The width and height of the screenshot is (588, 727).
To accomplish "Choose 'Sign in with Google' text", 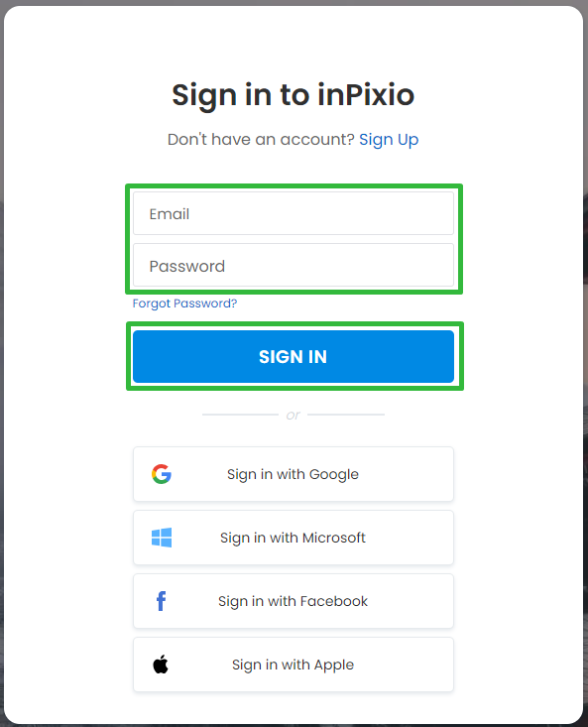I will click(x=293, y=474).
